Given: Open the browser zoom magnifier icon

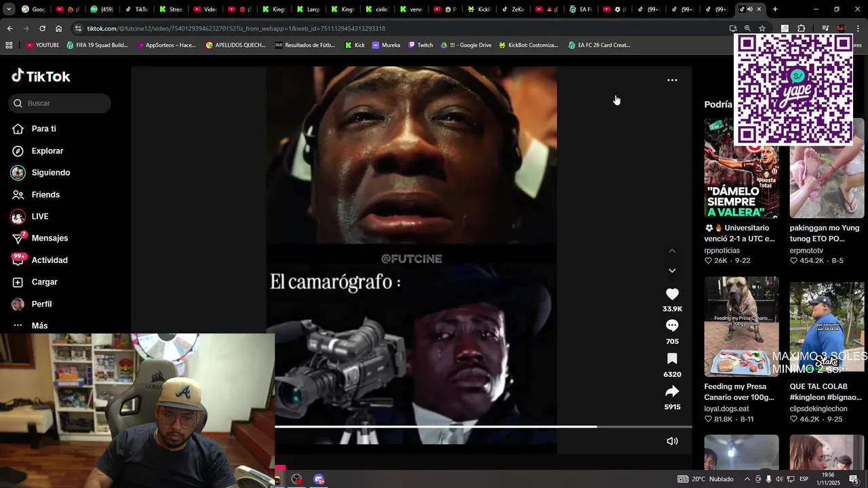Looking at the screenshot, I should (747, 28).
